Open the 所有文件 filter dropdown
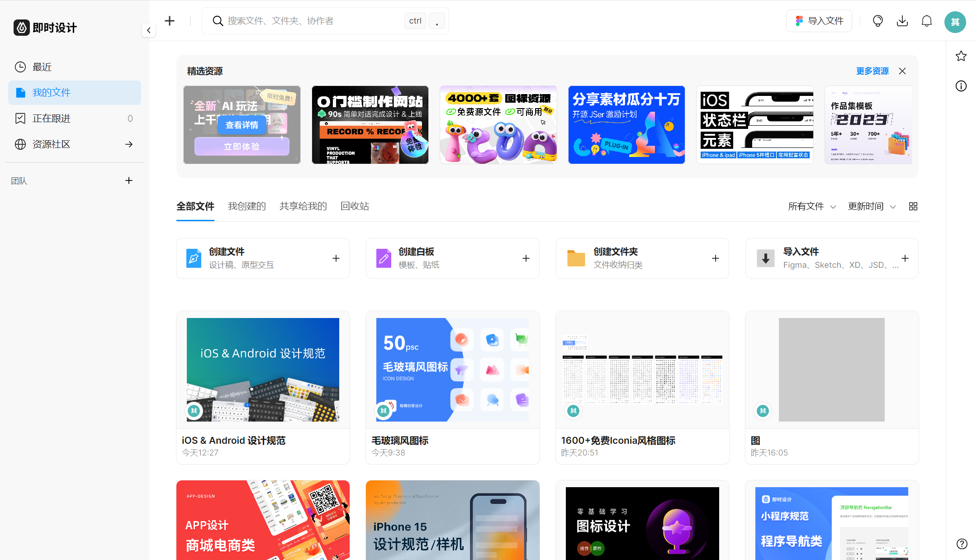The width and height of the screenshot is (977, 560). pos(811,206)
